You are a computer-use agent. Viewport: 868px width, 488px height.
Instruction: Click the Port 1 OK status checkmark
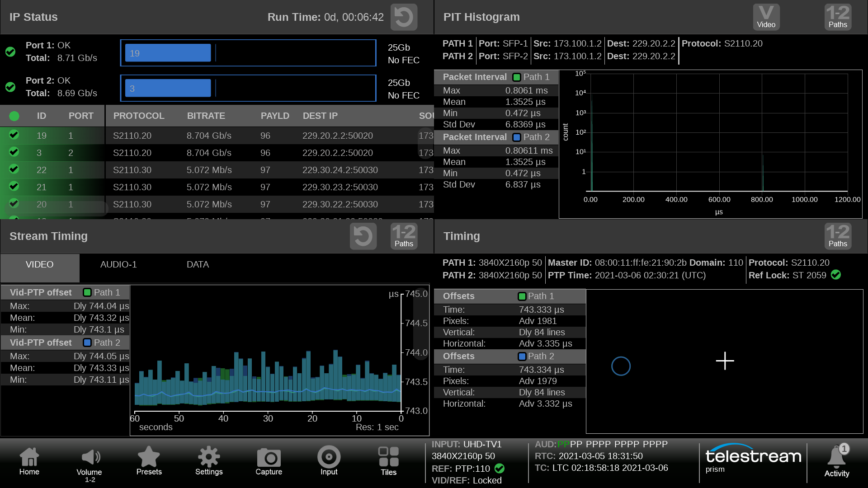pyautogui.click(x=10, y=52)
